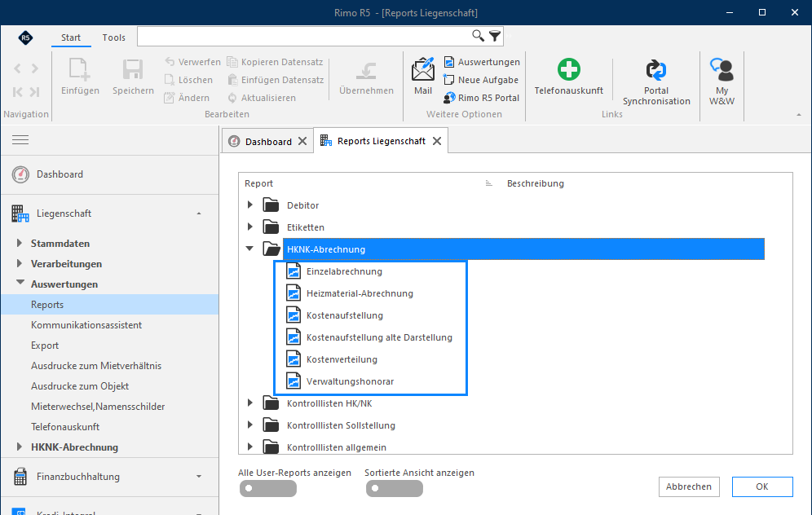Open Dashboard in the sidebar
The width and height of the screenshot is (812, 515).
[x=60, y=174]
